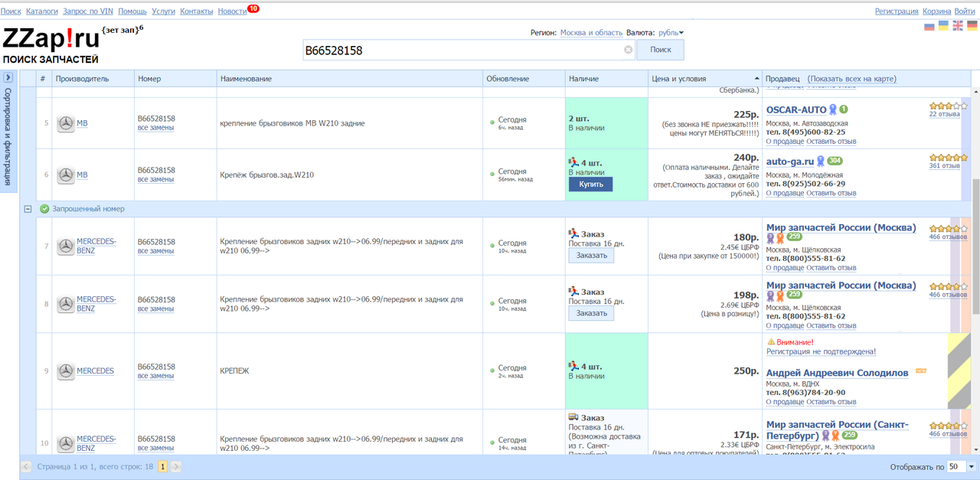Select page 1 in the pager
The image size is (980, 480).
pyautogui.click(x=162, y=466)
